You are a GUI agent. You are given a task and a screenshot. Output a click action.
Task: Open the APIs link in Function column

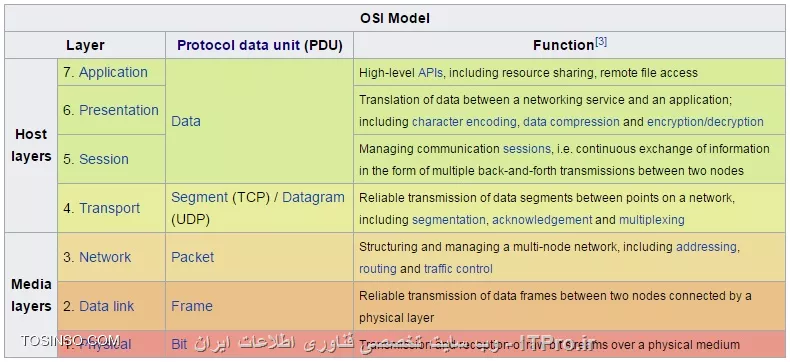point(430,73)
